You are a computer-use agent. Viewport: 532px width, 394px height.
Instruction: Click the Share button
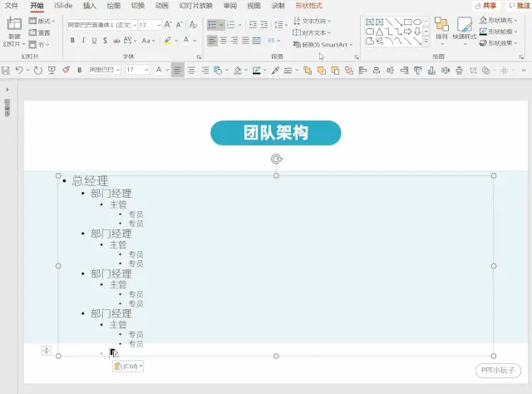click(485, 6)
